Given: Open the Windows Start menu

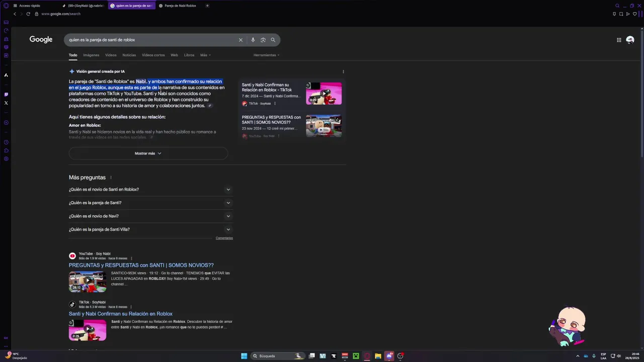Looking at the screenshot, I should pos(244,356).
